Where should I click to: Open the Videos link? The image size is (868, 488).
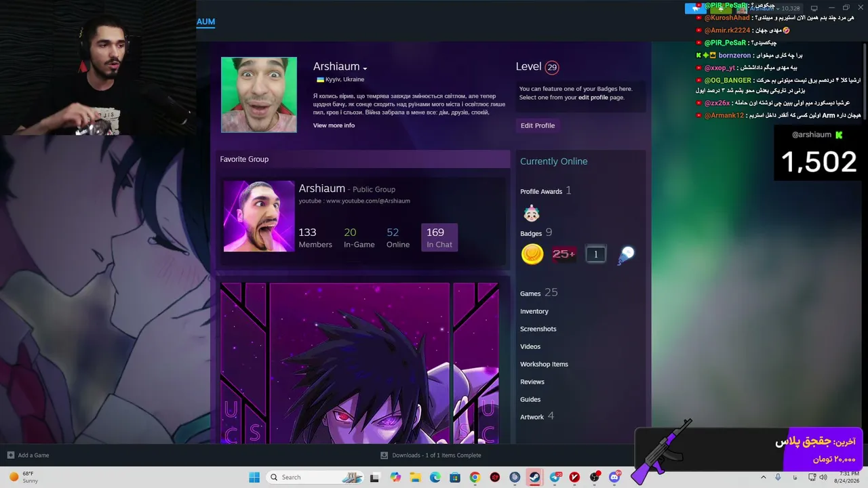click(x=530, y=346)
